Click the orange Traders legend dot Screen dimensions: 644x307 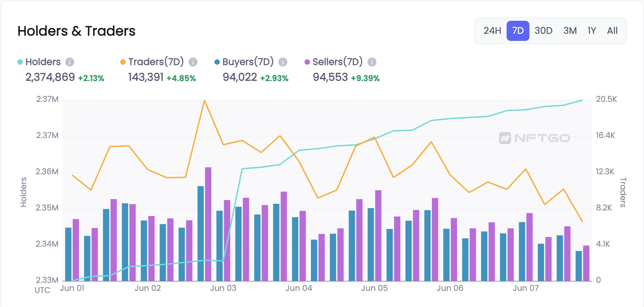tap(123, 62)
